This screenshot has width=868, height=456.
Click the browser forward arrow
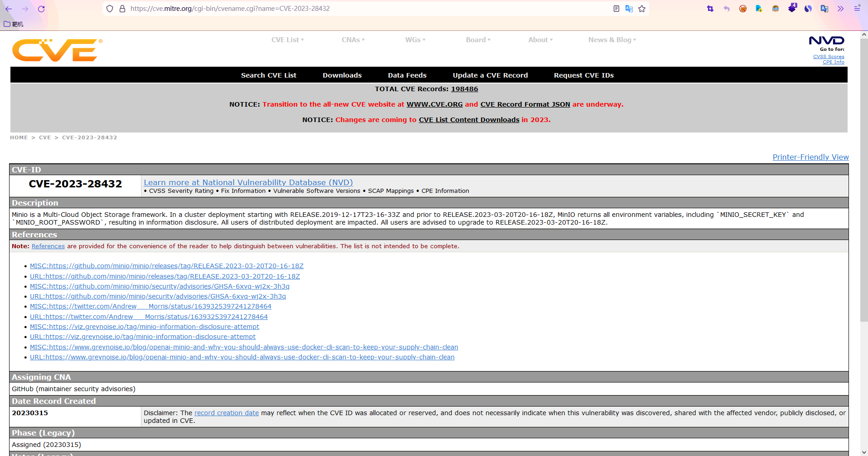pyautogui.click(x=25, y=9)
